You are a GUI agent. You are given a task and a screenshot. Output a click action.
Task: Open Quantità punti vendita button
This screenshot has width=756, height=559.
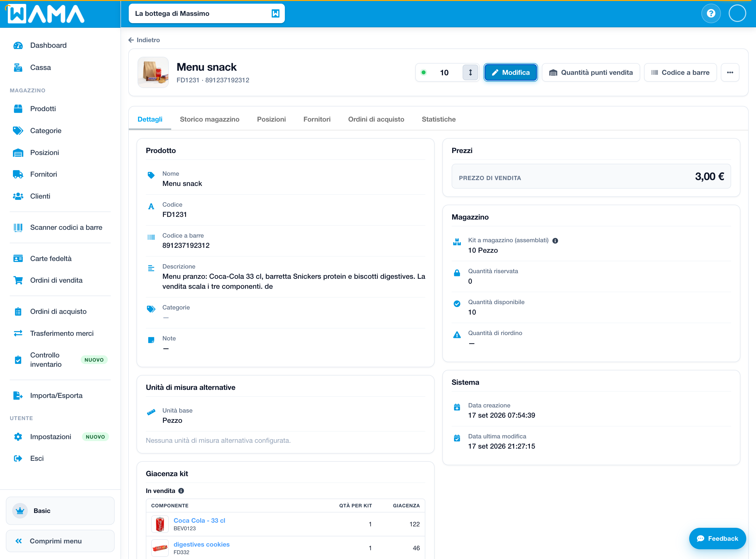click(591, 72)
